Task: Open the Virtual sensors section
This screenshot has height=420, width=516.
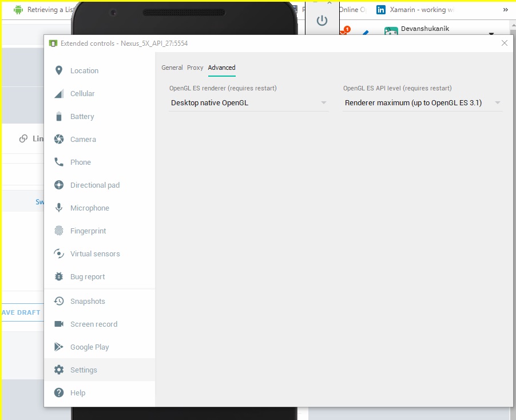Action: point(95,253)
